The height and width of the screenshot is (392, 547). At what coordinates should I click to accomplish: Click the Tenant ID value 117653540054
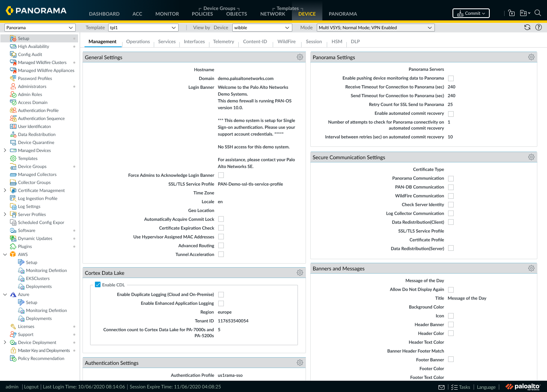click(x=233, y=321)
